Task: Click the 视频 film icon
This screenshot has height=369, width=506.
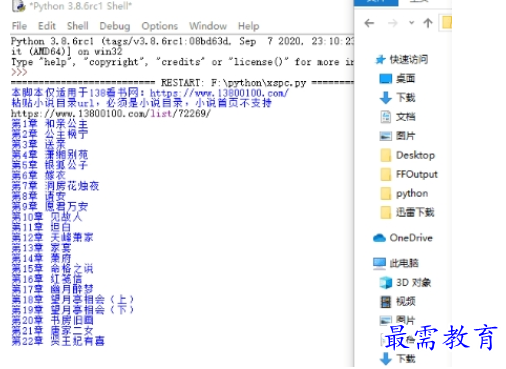Action: click(386, 302)
